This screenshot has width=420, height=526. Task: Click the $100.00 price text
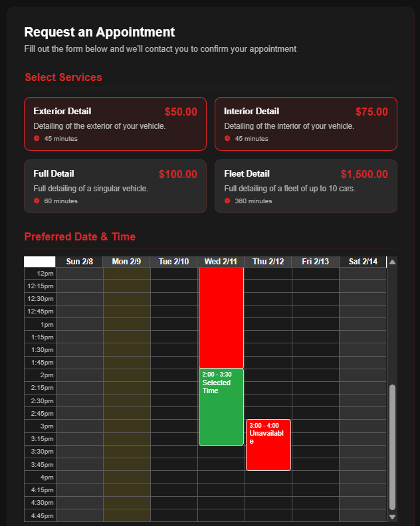pos(178,174)
